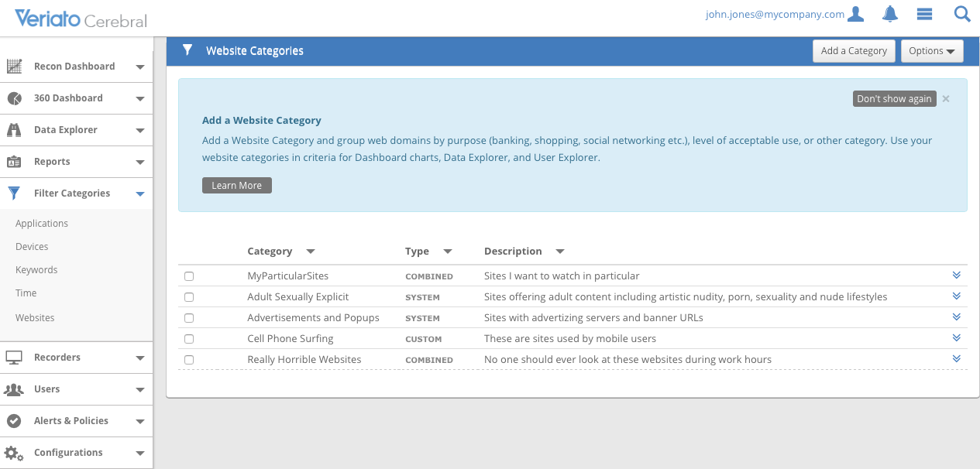Viewport: 980px width, 469px height.
Task: Click the Learn More button
Action: click(237, 186)
